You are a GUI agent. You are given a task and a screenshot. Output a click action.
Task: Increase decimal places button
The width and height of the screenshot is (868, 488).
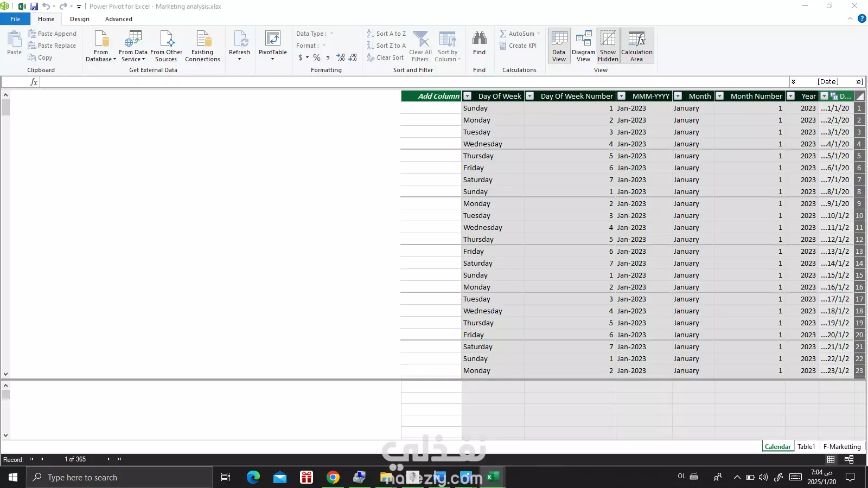pyautogui.click(x=341, y=57)
